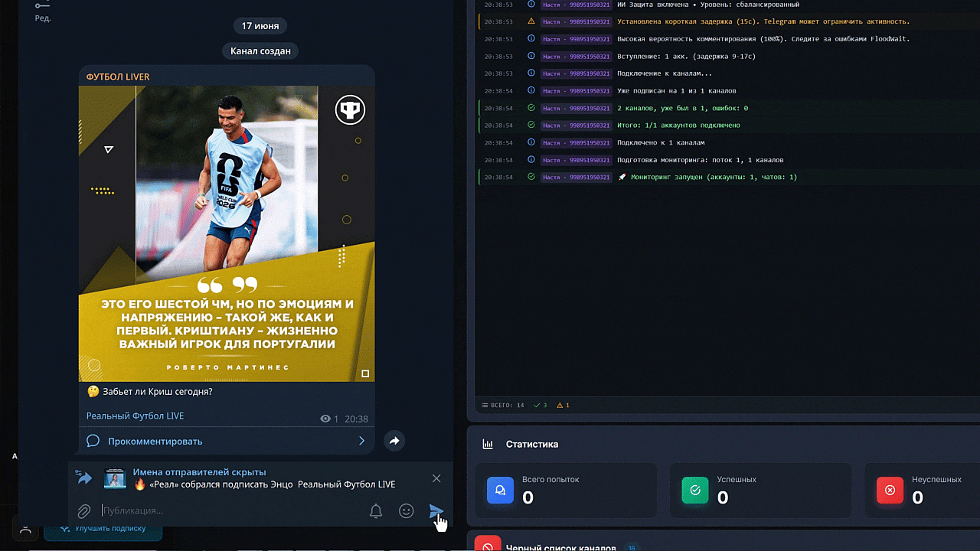The height and width of the screenshot is (551, 980).
Task: Click the 17 июня date badge
Action: (260, 26)
